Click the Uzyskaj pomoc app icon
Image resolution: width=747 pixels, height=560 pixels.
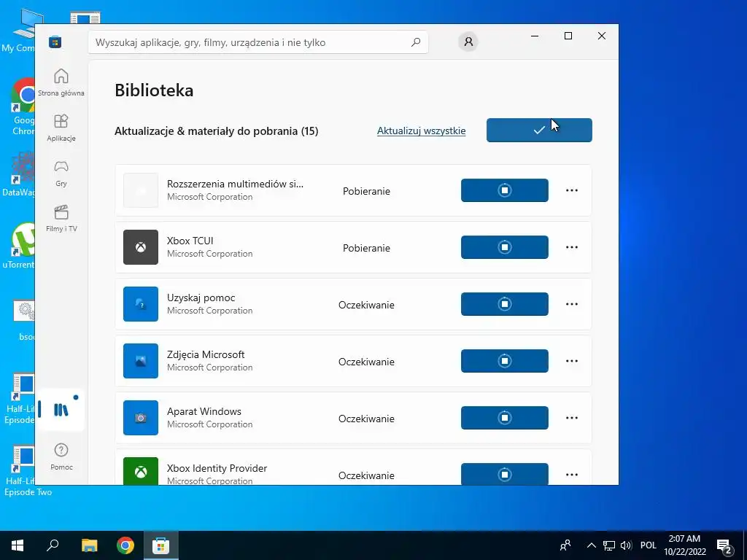[141, 304]
